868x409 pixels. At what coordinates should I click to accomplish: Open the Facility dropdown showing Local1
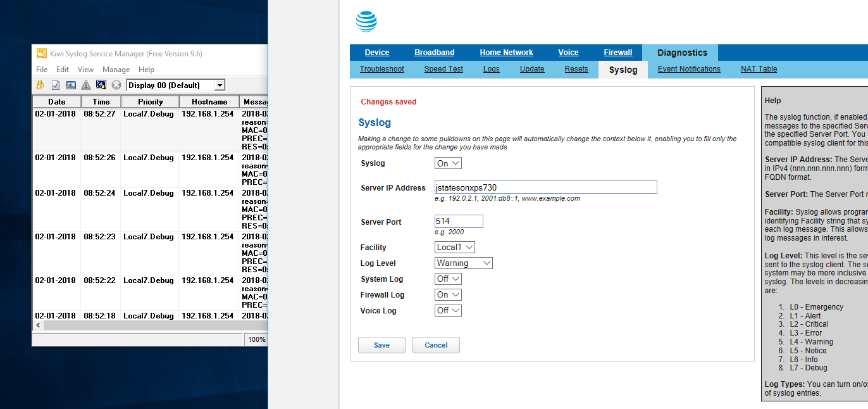point(454,247)
